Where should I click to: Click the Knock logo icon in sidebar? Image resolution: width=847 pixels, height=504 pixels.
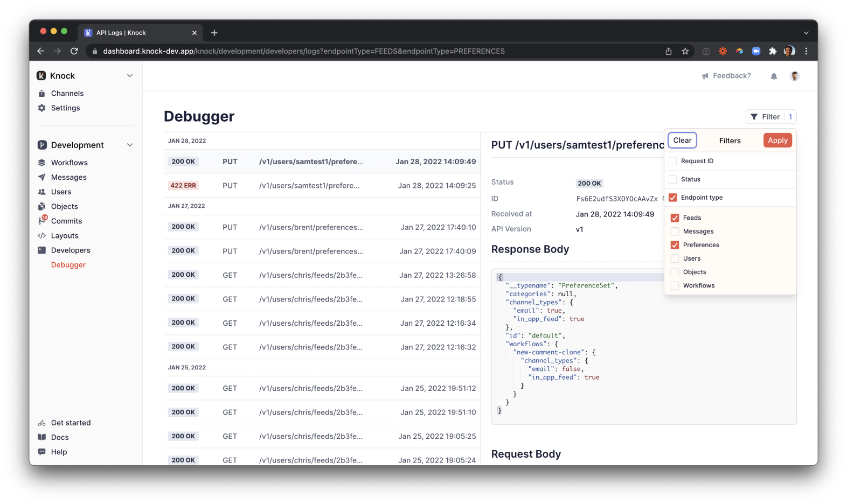[41, 76]
